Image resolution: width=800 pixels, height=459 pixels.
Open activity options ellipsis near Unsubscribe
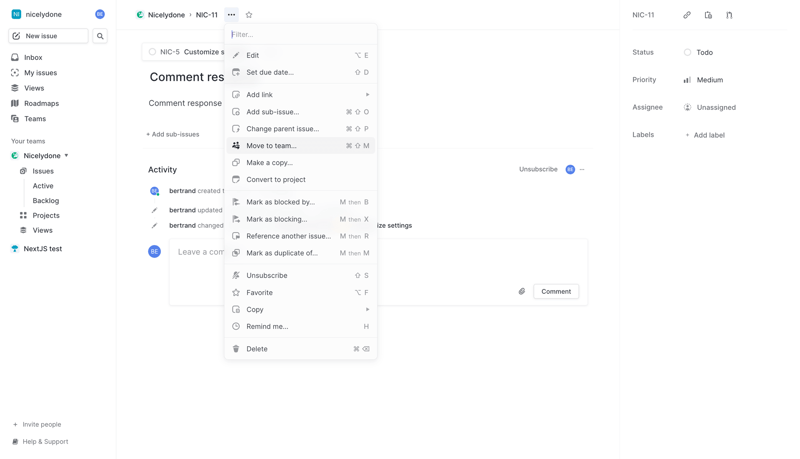582,170
